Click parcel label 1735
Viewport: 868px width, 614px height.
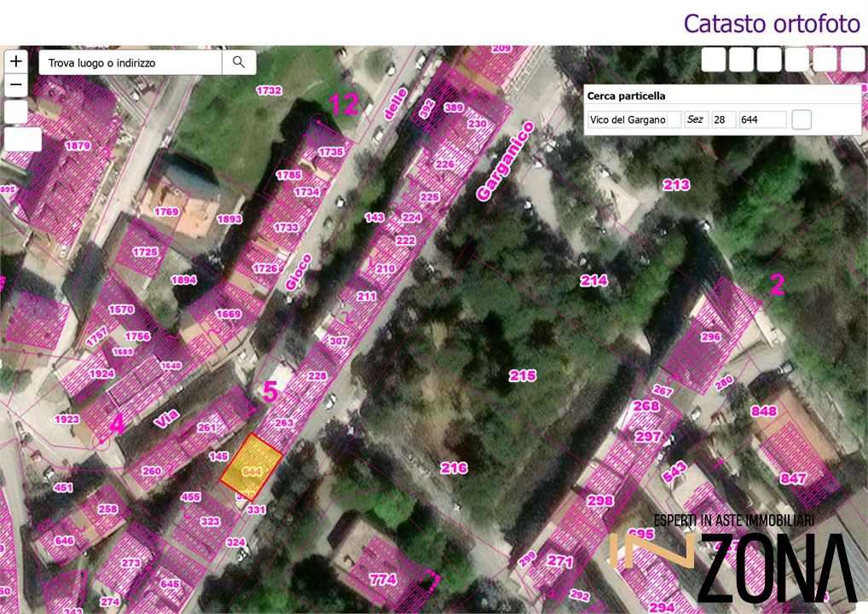pos(331,152)
